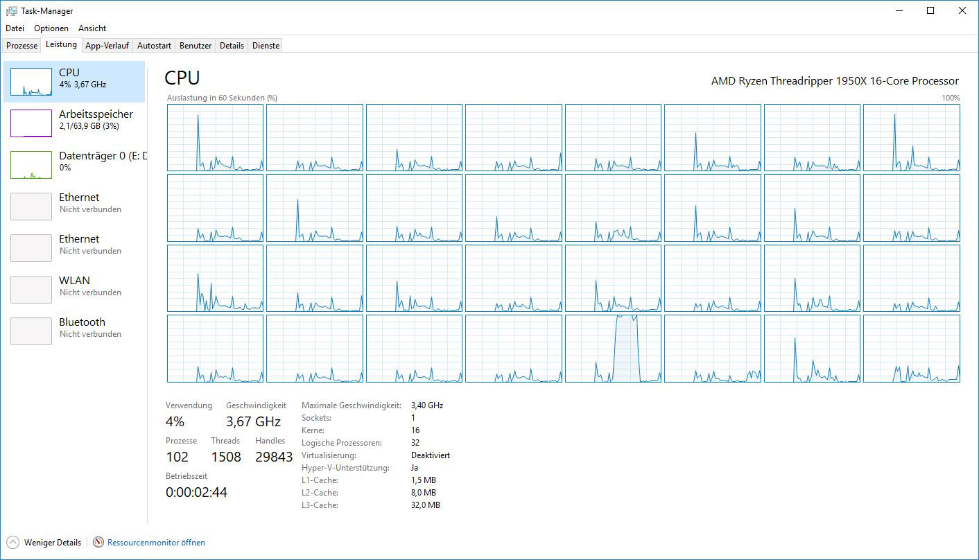Click the processor name AMD Ryzen Threadripper
Image resolution: width=979 pixels, height=560 pixels.
click(x=835, y=81)
